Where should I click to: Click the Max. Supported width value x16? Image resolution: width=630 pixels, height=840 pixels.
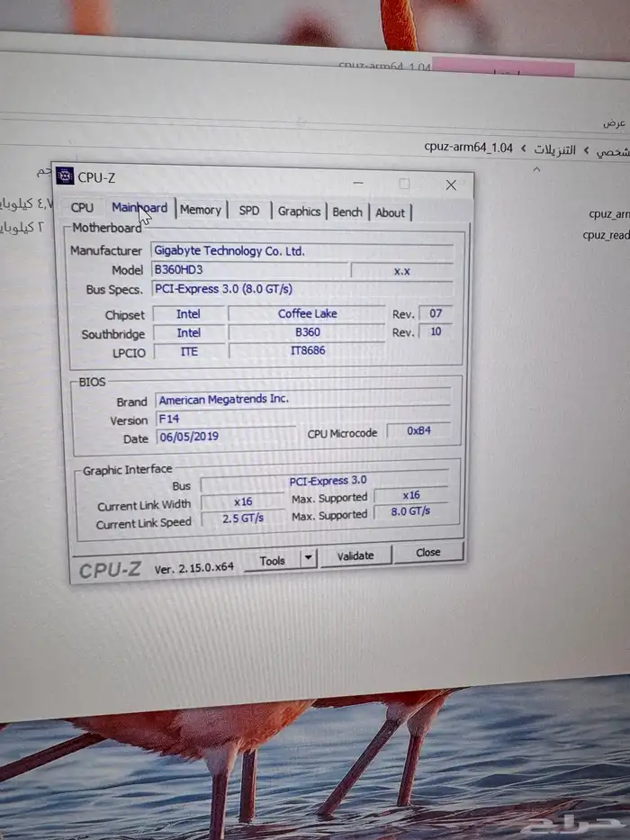411,495
